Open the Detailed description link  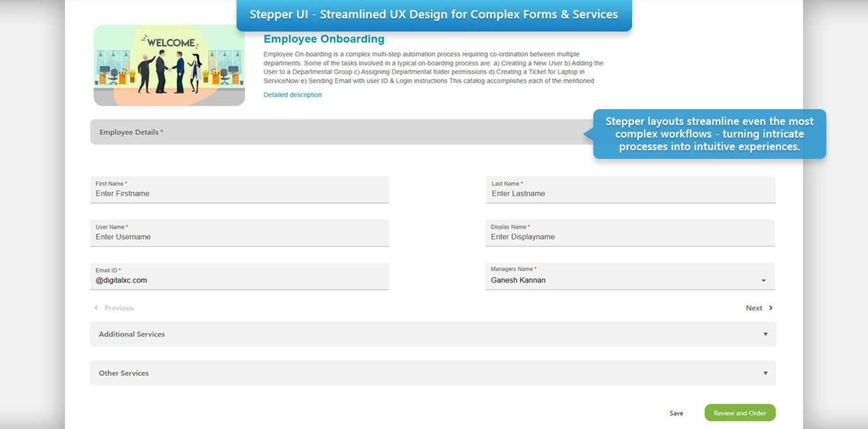[292, 95]
